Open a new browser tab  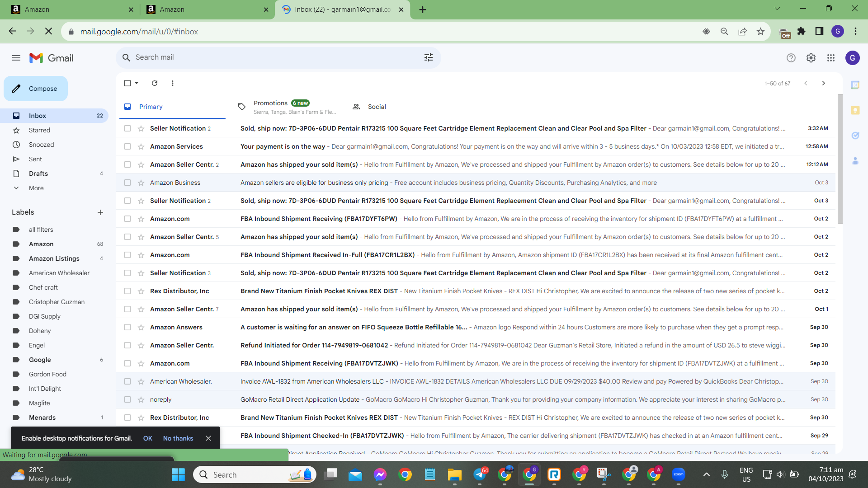point(423,9)
